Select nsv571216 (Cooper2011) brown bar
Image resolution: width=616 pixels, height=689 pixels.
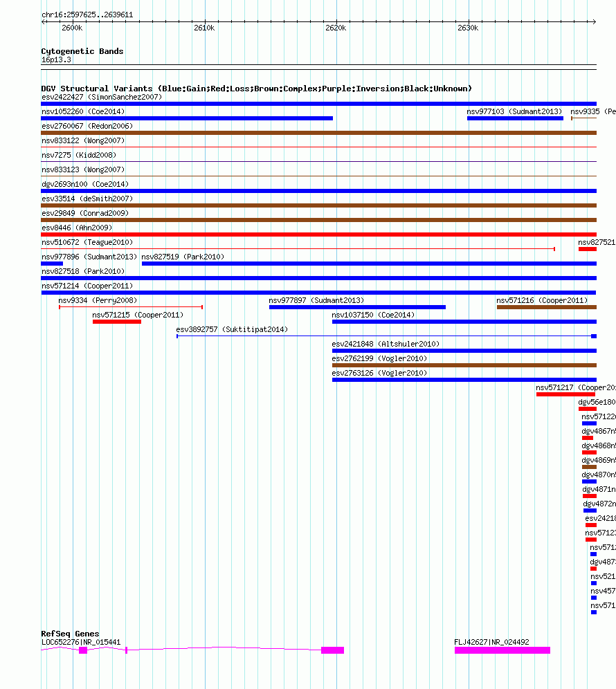coord(547,307)
